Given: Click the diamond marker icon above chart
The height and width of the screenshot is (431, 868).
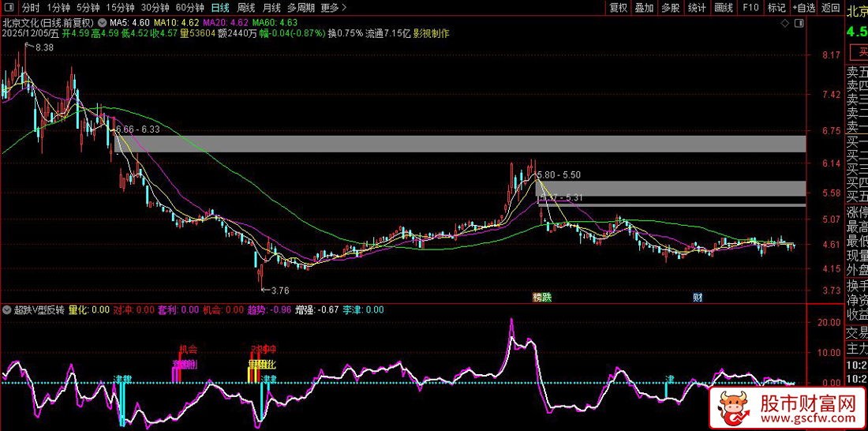Looking at the screenshot, I should 784,23.
